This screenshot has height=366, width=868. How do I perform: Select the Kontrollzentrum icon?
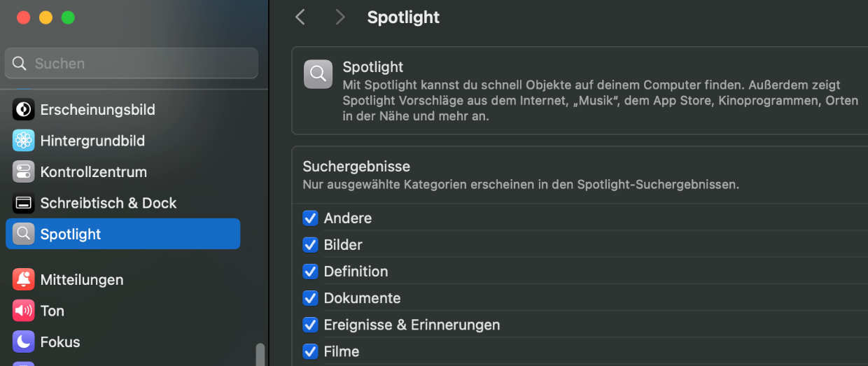click(23, 171)
